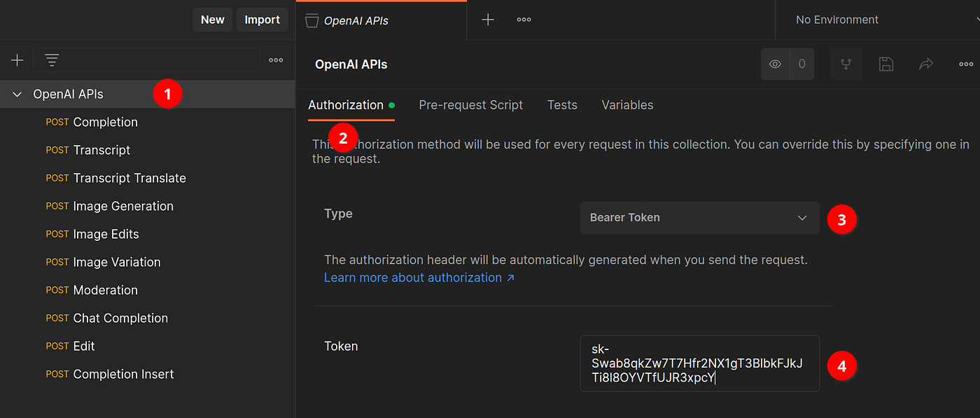The image size is (980, 418).
Task: Fork the OpenAI APIs collection
Action: [x=846, y=64]
